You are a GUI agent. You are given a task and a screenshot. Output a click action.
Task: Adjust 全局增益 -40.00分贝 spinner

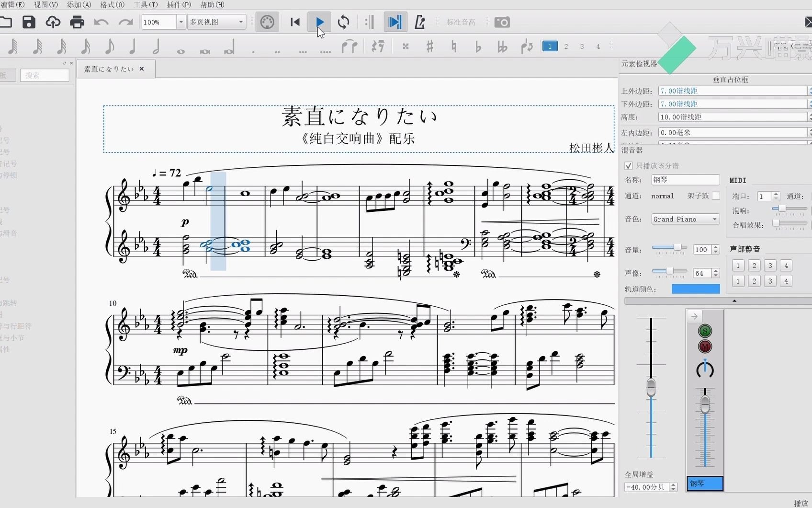click(x=673, y=487)
